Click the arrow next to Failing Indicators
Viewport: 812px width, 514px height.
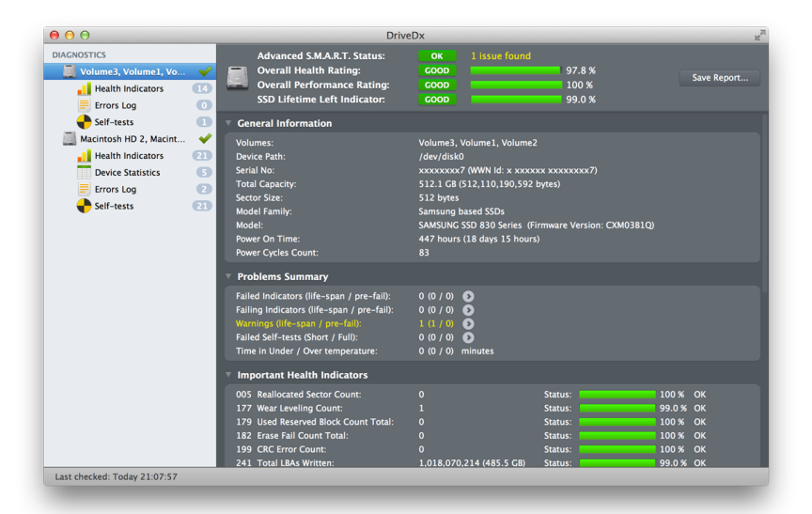468,310
